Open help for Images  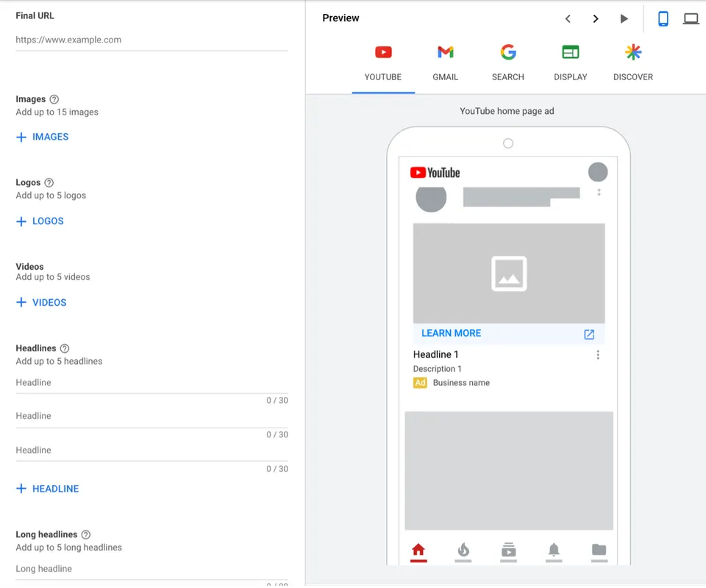[54, 99]
